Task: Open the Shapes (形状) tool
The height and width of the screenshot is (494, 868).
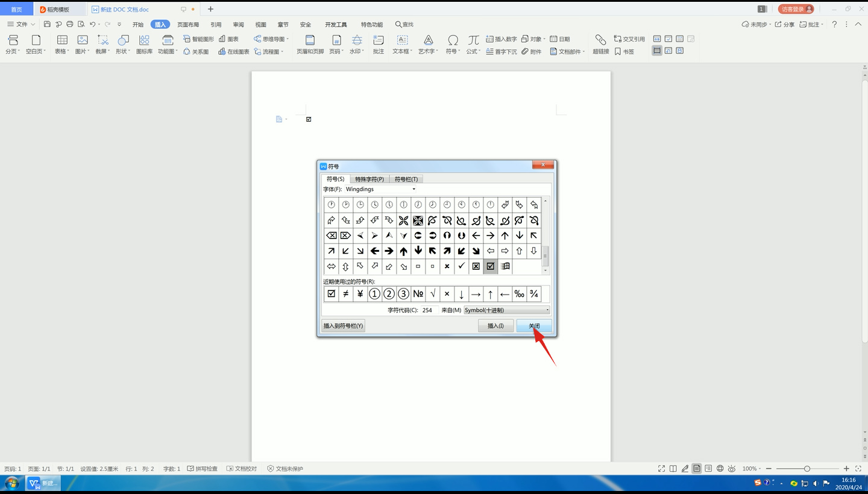Action: (x=123, y=45)
